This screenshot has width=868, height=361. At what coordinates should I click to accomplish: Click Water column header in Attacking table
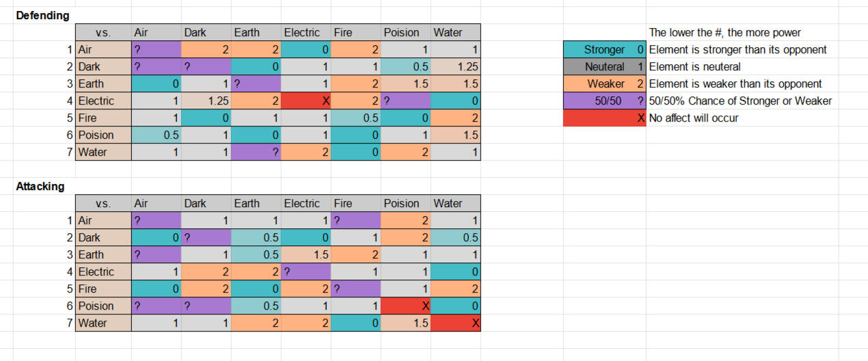[x=455, y=204]
